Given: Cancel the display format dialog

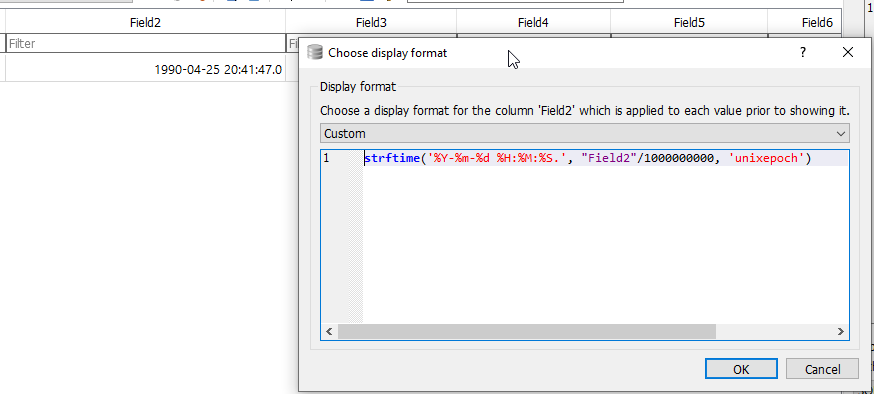Looking at the screenshot, I should pyautogui.click(x=822, y=369).
